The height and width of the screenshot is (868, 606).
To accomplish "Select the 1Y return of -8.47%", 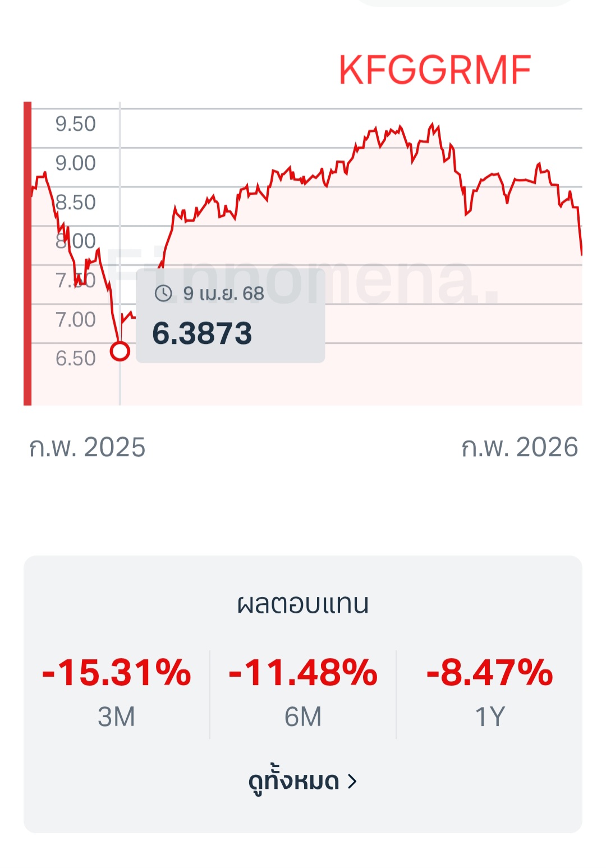I will [490, 672].
